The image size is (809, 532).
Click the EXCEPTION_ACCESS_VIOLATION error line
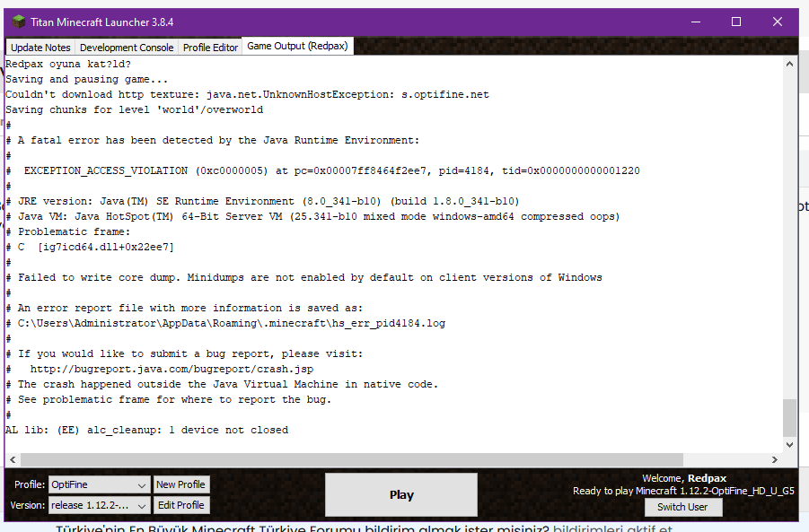point(323,170)
